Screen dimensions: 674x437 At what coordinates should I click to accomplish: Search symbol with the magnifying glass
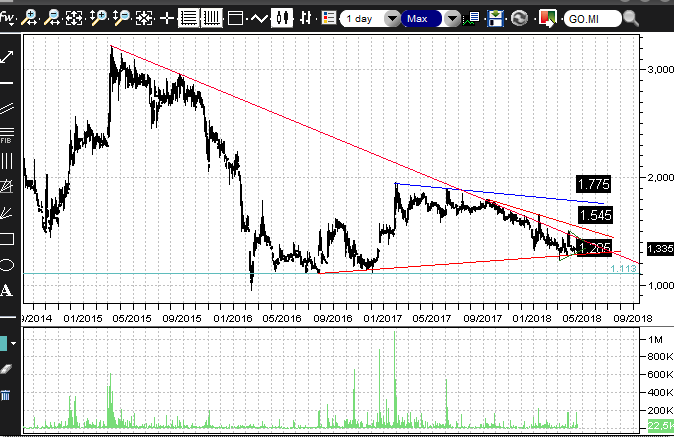point(631,18)
